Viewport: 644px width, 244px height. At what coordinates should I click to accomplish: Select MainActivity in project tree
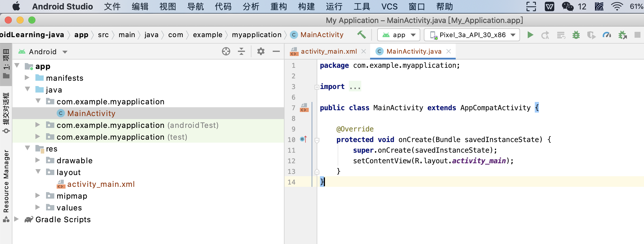pos(91,113)
